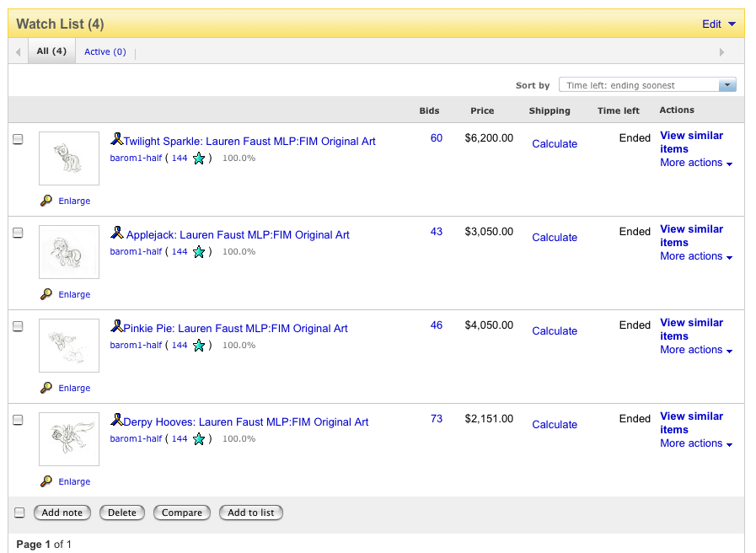The width and height of the screenshot is (756, 553).
Task: Click the feedback star icon in Twilight Sparkle row
Action: 199,158
